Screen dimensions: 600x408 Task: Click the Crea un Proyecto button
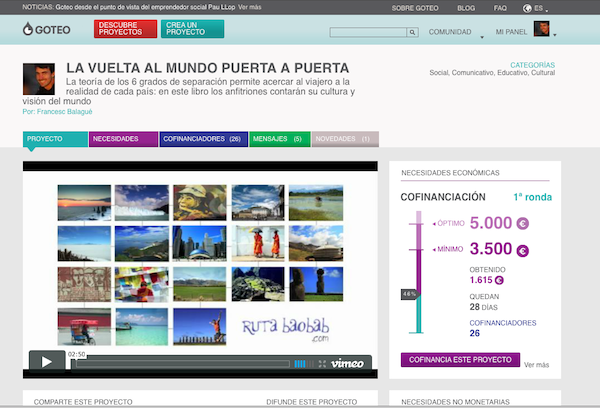(192, 29)
